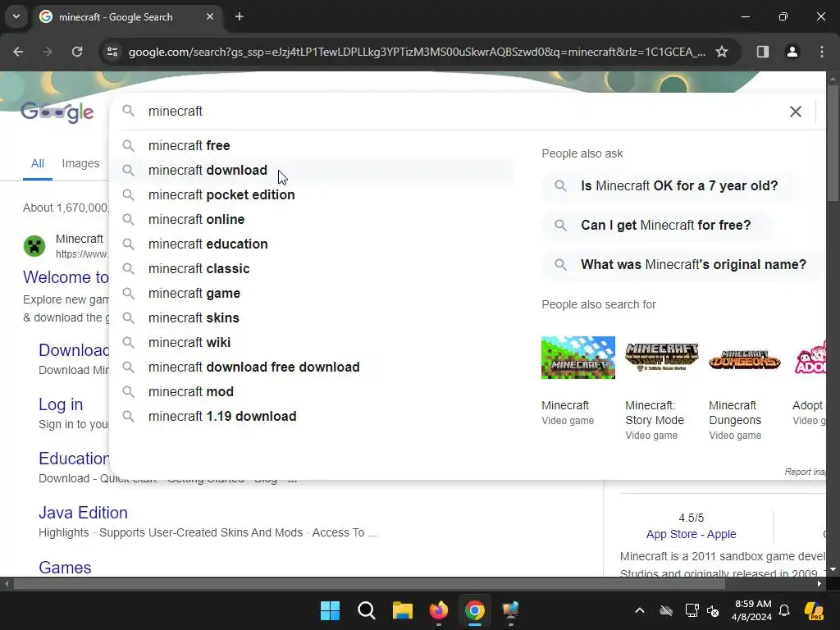Viewport: 840px width, 630px height.
Task: Open the tab search dropdown arrow
Action: point(16,16)
